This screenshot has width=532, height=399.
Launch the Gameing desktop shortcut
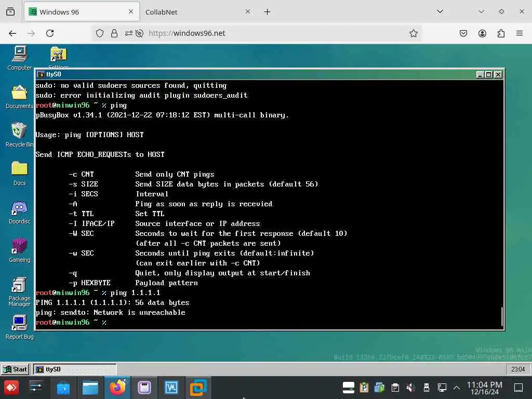19,250
